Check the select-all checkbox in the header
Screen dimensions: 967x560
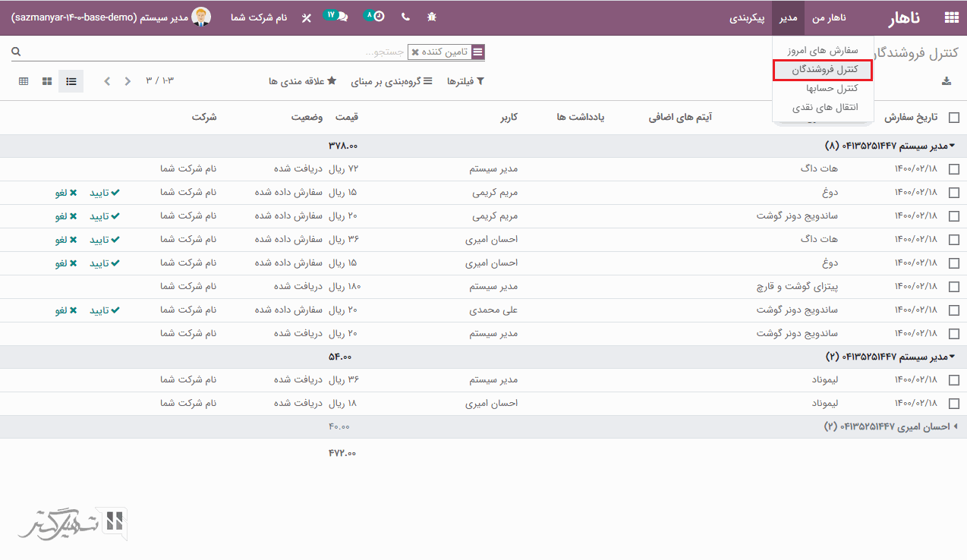point(954,118)
